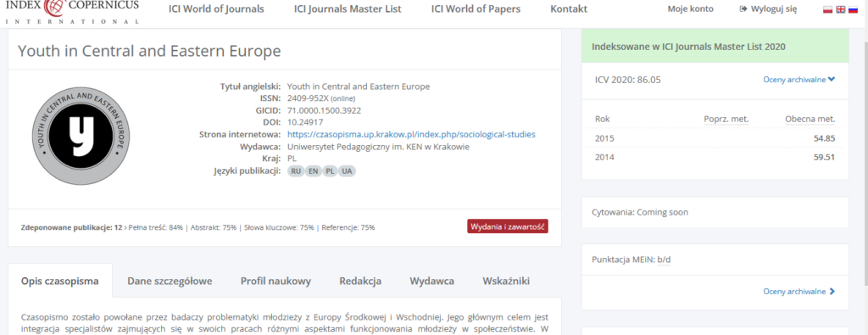Open ICI World of Journals menu

point(216,8)
